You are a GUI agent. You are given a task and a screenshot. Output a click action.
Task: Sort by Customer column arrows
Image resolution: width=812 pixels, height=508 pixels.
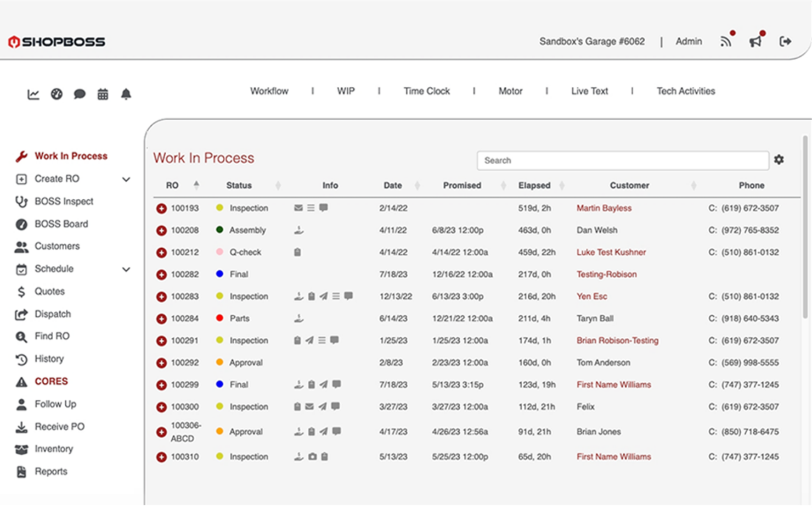pos(693,185)
